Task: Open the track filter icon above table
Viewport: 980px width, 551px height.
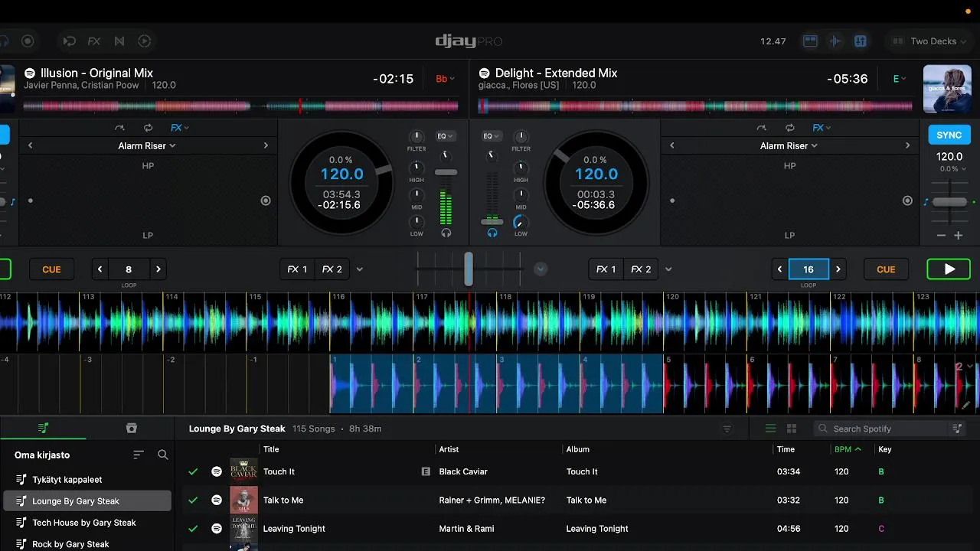Action: tap(727, 429)
